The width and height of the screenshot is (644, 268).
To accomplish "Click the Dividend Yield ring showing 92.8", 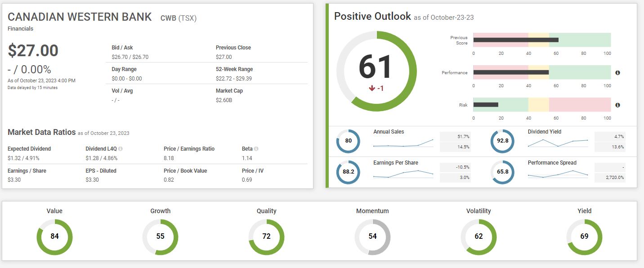I will [x=502, y=141].
